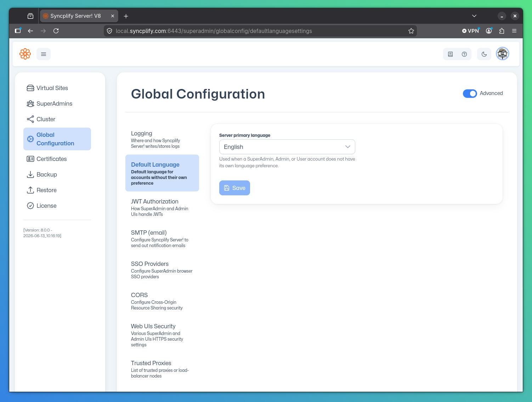532x402 pixels.
Task: Click the Backup download icon
Action: click(30, 174)
